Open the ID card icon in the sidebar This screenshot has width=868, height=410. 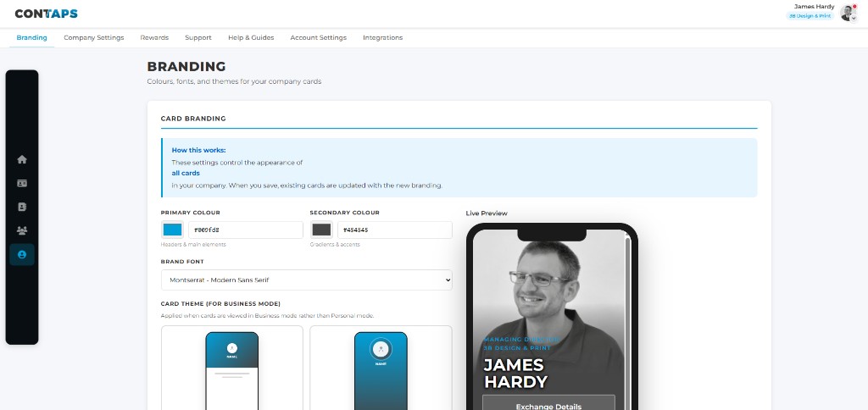point(21,183)
